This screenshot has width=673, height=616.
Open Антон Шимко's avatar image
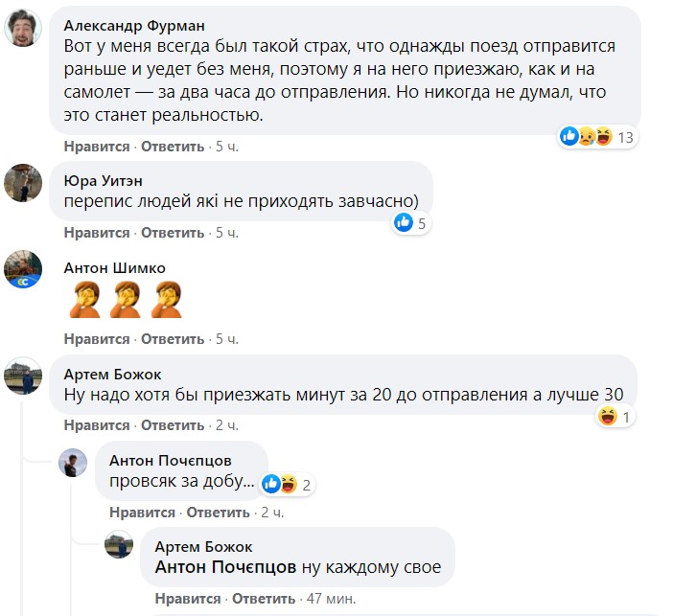click(23, 269)
